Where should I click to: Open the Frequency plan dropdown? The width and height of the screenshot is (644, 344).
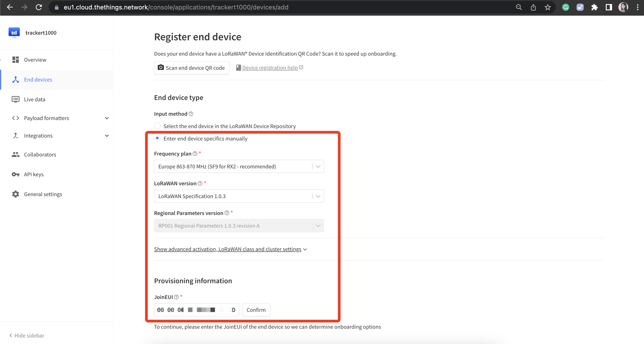(x=239, y=167)
